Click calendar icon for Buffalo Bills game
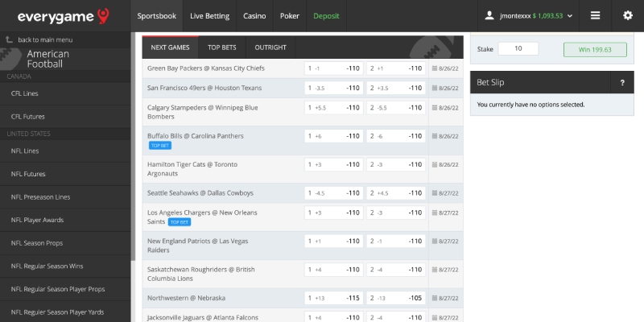Image resolution: width=644 pixels, height=322 pixels. pos(435,136)
